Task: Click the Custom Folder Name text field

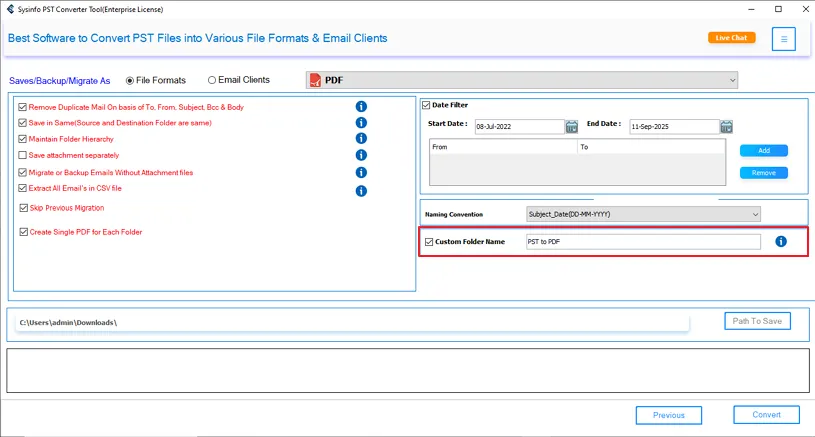Action: (642, 242)
